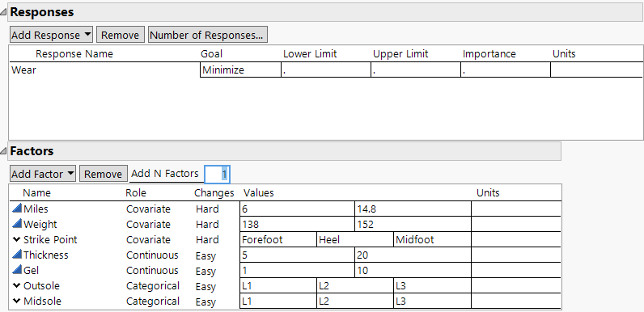Expand the Midsole factor chevron
This screenshot has height=312, width=644.
[16, 301]
